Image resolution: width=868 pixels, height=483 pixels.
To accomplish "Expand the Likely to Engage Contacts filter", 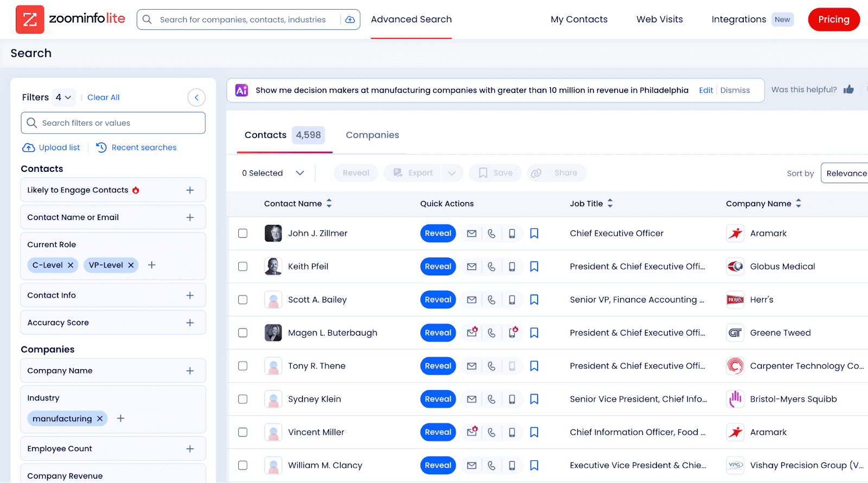I will point(190,190).
